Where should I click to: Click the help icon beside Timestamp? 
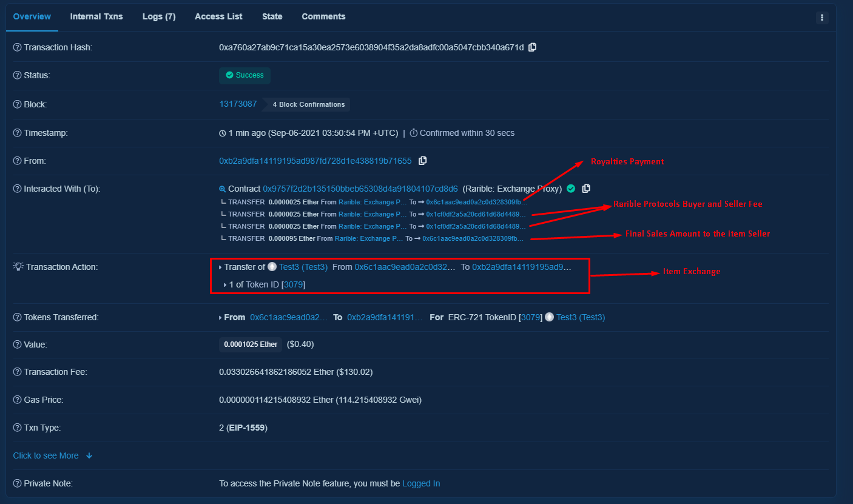18,133
